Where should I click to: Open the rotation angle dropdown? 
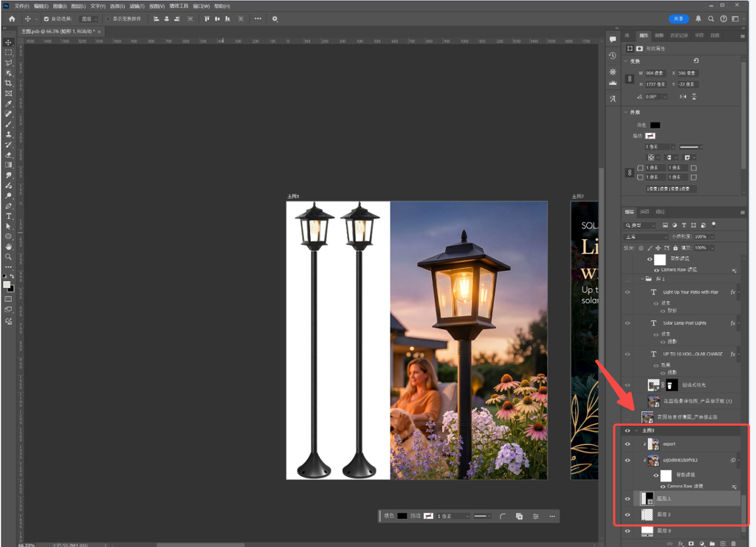(x=665, y=97)
